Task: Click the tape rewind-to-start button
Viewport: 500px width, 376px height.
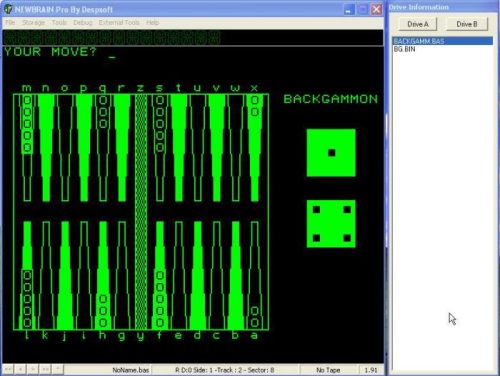Action: pos(8,369)
